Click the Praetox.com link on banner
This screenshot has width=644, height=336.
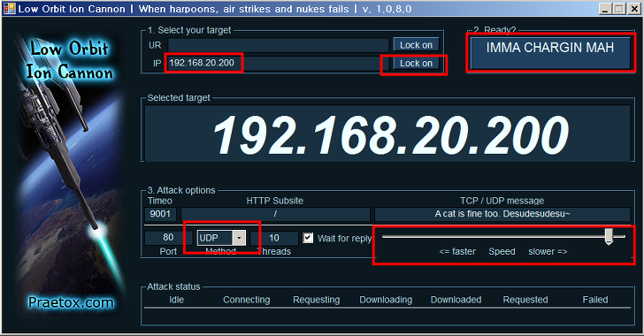coord(71,302)
